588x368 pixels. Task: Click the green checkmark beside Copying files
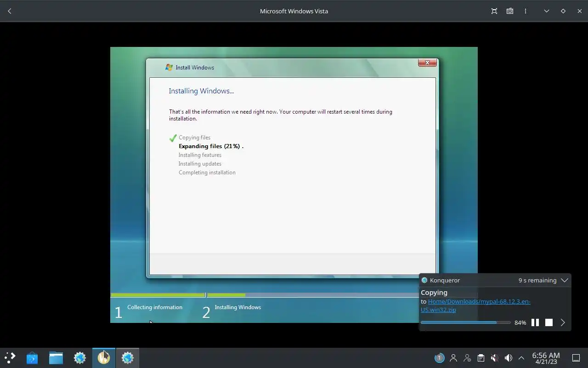click(x=173, y=138)
